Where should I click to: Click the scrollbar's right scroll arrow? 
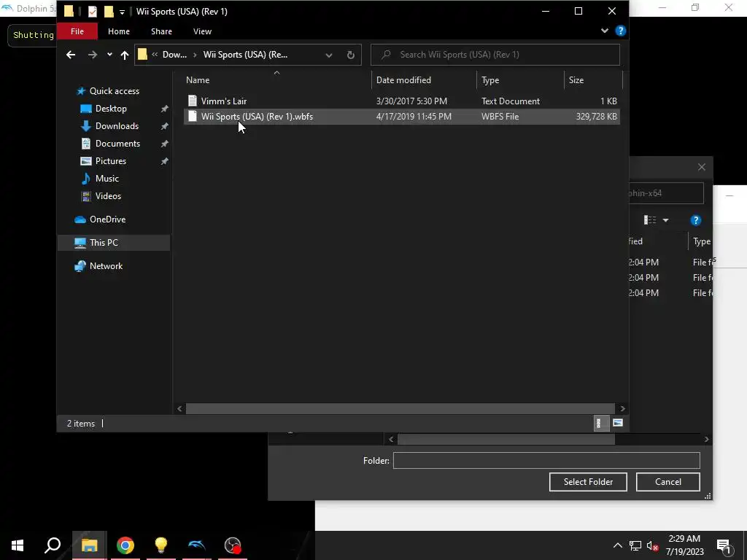tap(622, 408)
